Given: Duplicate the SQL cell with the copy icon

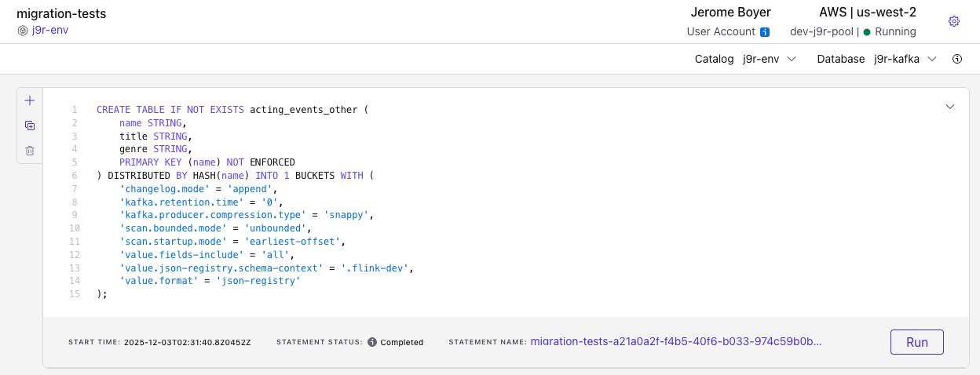Looking at the screenshot, I should point(30,126).
